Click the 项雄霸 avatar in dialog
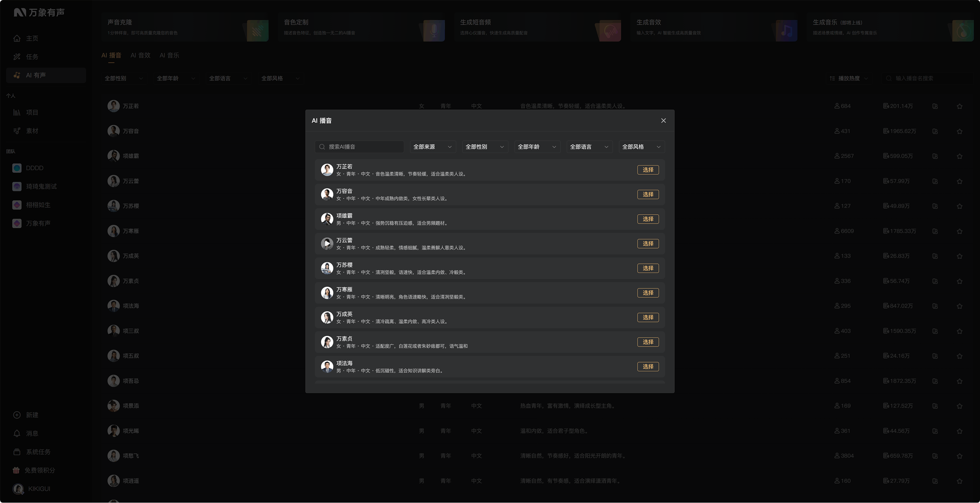This screenshot has height=503, width=980. click(x=327, y=219)
